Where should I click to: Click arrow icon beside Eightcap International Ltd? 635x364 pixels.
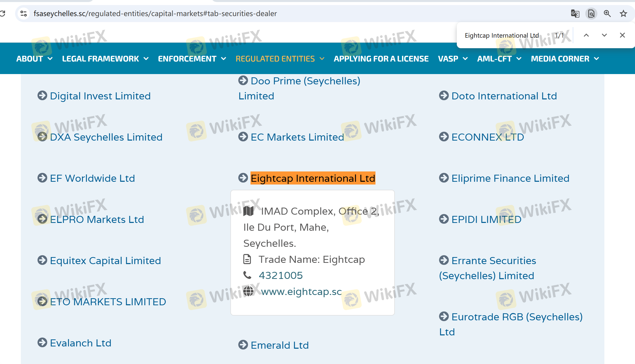pos(243,178)
